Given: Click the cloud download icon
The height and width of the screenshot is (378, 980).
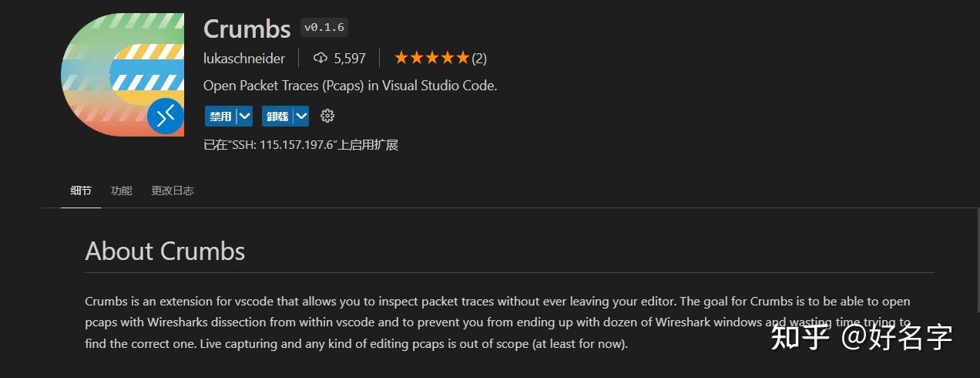Looking at the screenshot, I should pos(321,58).
